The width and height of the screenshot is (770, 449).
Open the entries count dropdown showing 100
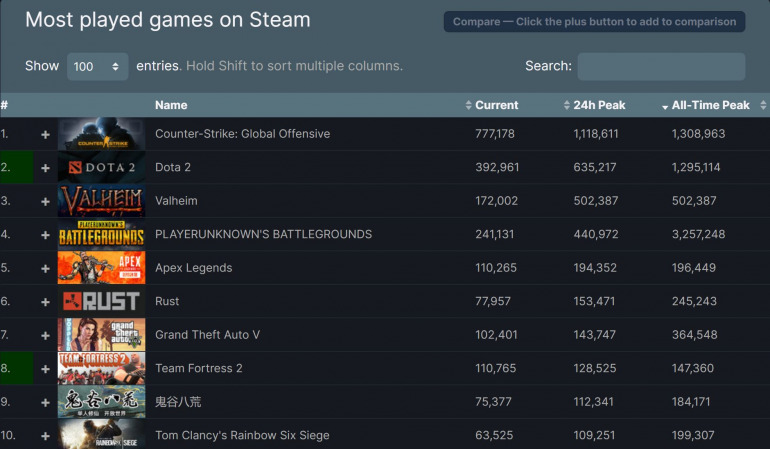(97, 67)
